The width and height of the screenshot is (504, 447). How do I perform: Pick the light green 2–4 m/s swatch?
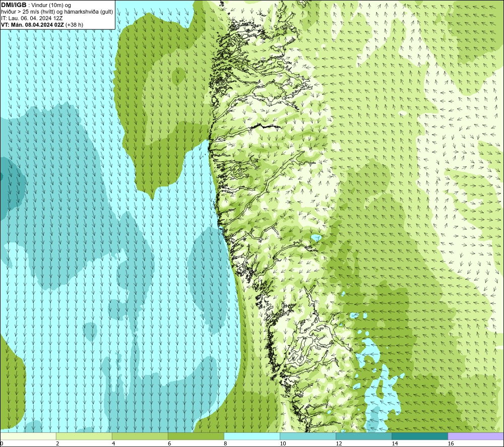point(84,436)
